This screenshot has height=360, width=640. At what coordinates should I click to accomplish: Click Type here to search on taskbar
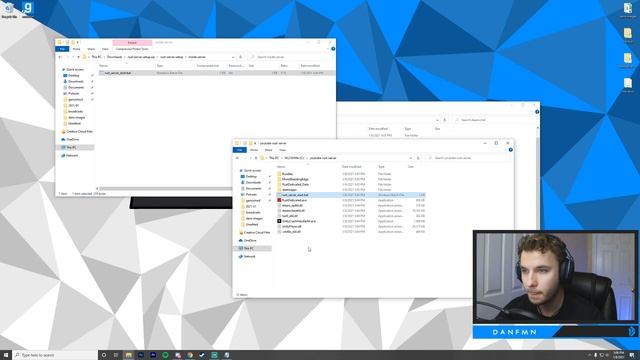(55, 355)
